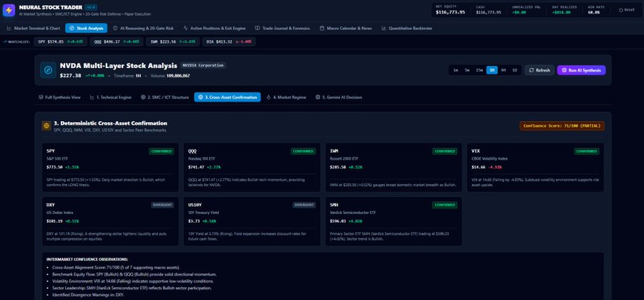The image size is (644, 300).
Task: Click the Day Realized stat value
Action: coord(562,12)
